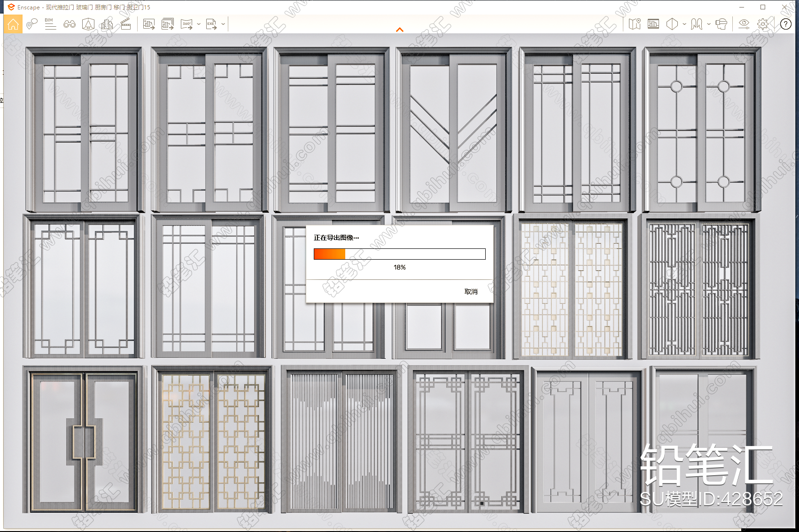799x532 pixels.
Task: Click the fly/walk navigation wings icon
Action: (697, 24)
